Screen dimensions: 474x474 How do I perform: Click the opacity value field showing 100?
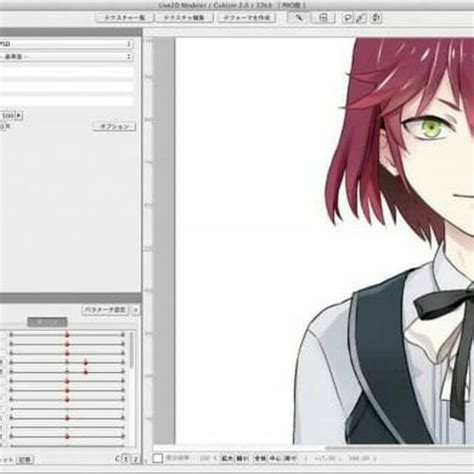pos(7,116)
